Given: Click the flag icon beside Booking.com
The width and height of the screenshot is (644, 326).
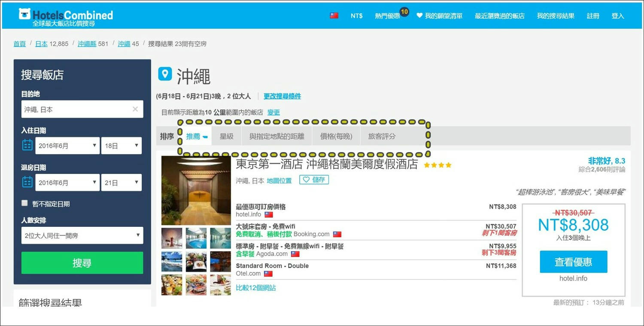Looking at the screenshot, I should tap(337, 235).
